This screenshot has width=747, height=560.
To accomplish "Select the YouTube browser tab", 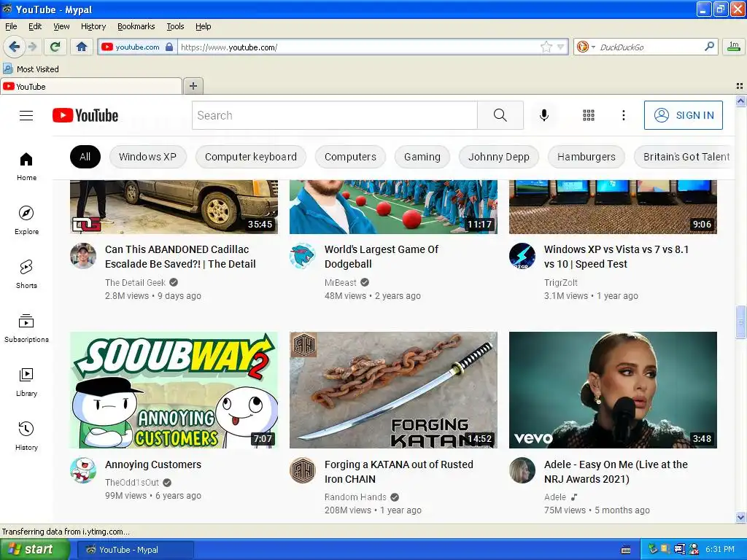I will tap(91, 86).
